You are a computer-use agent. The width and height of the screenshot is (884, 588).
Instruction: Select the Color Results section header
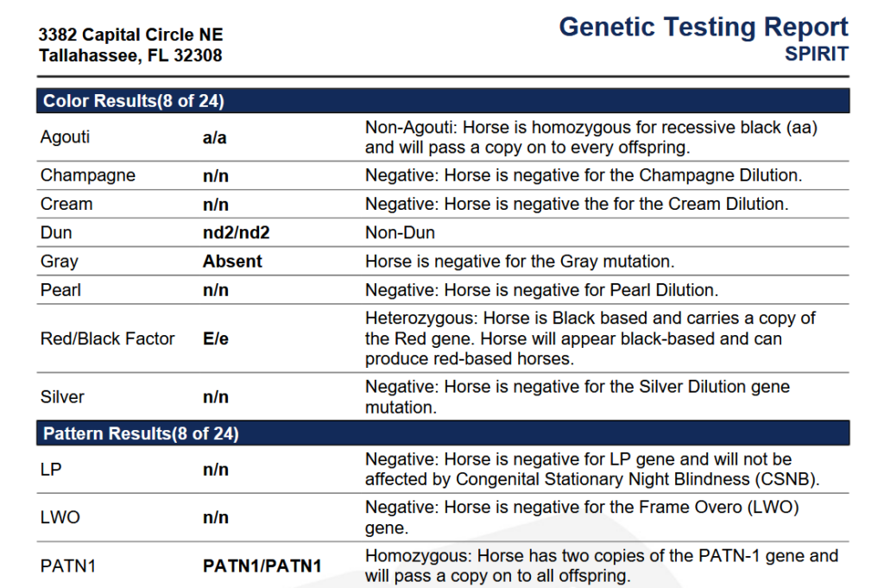[134, 101]
